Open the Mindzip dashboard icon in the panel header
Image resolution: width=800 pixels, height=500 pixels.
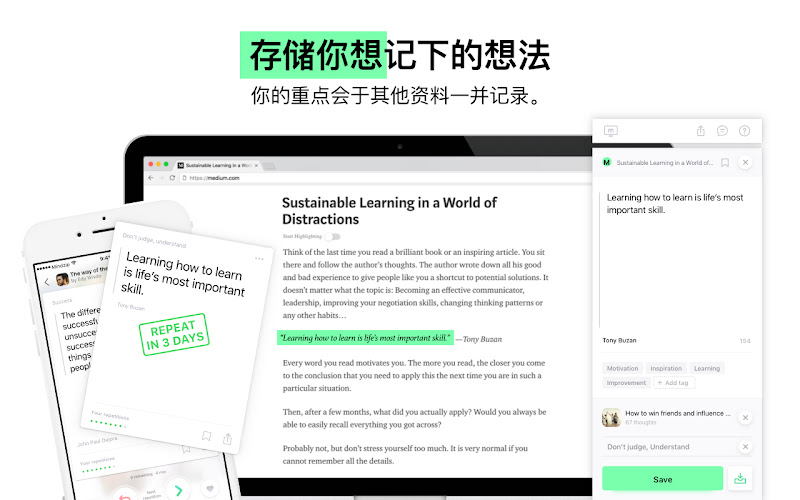click(x=611, y=131)
